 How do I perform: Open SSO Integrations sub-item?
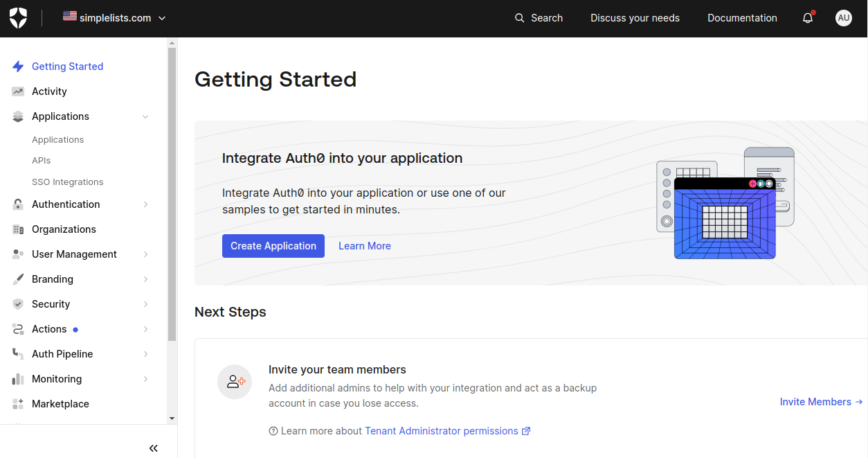pyautogui.click(x=68, y=182)
